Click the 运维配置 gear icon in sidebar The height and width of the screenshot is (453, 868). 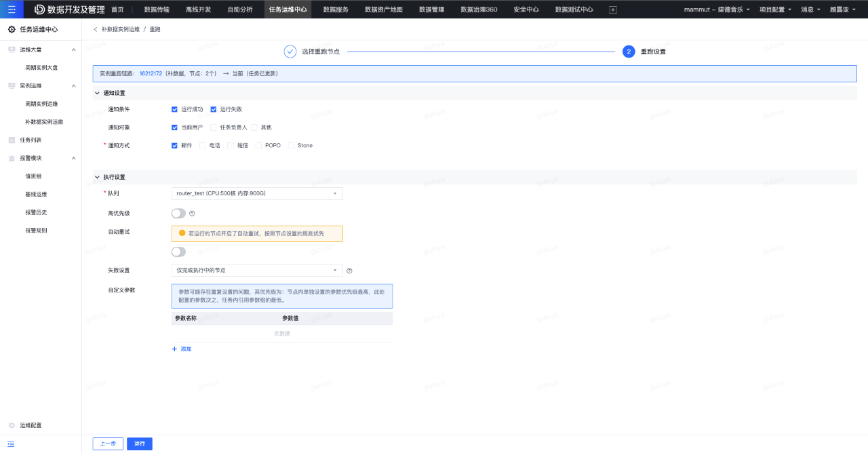point(12,425)
